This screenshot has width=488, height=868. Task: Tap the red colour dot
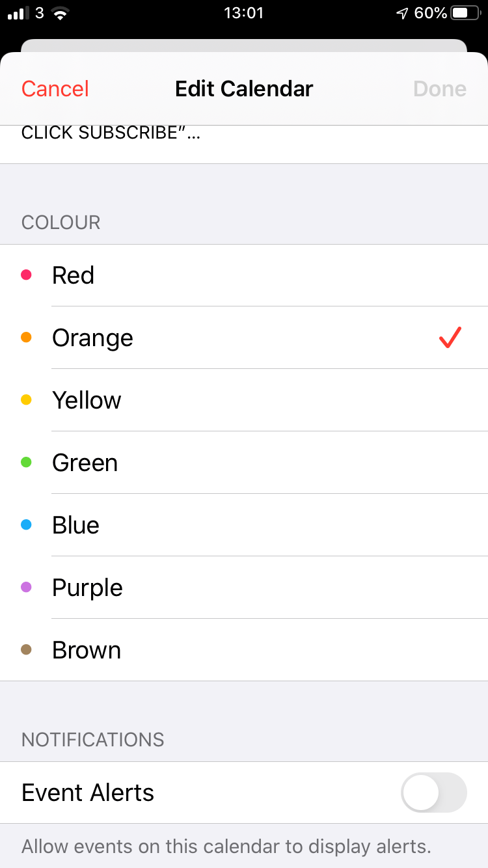coord(26,275)
